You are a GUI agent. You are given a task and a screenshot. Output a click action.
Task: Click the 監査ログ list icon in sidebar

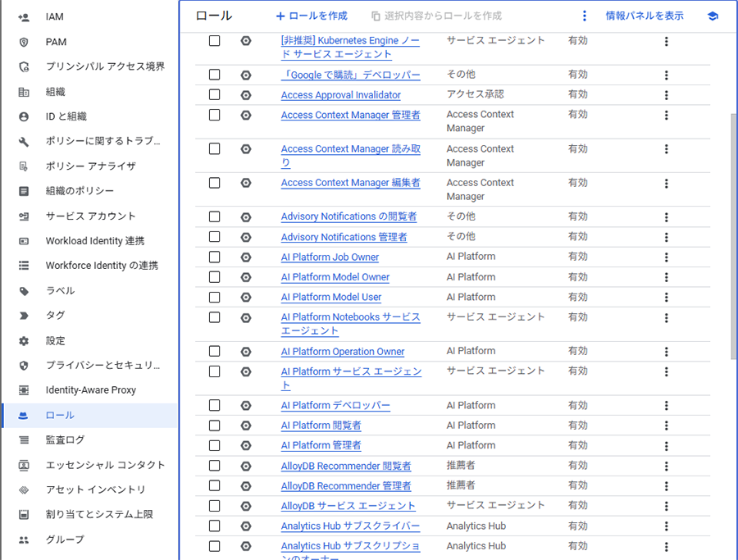pyautogui.click(x=24, y=440)
